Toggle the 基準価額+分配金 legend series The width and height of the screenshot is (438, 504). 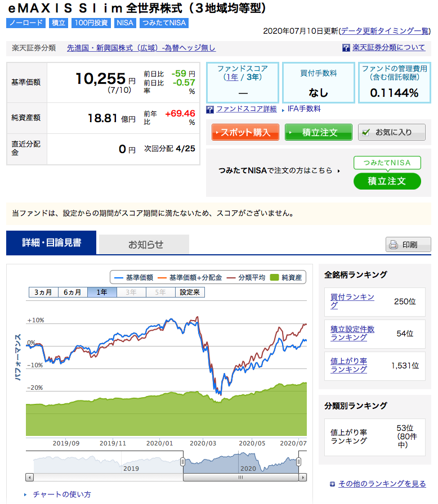tap(190, 277)
